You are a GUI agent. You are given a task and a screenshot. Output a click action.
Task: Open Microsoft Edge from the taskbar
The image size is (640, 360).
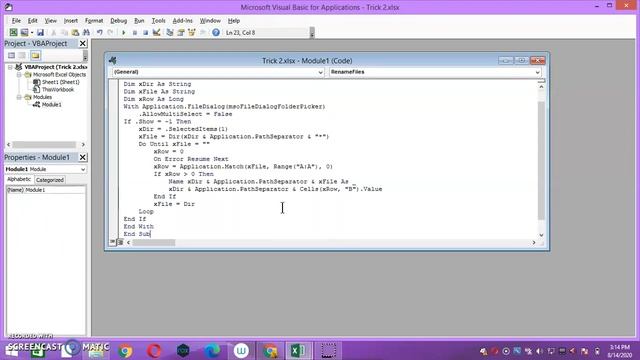coord(212,351)
